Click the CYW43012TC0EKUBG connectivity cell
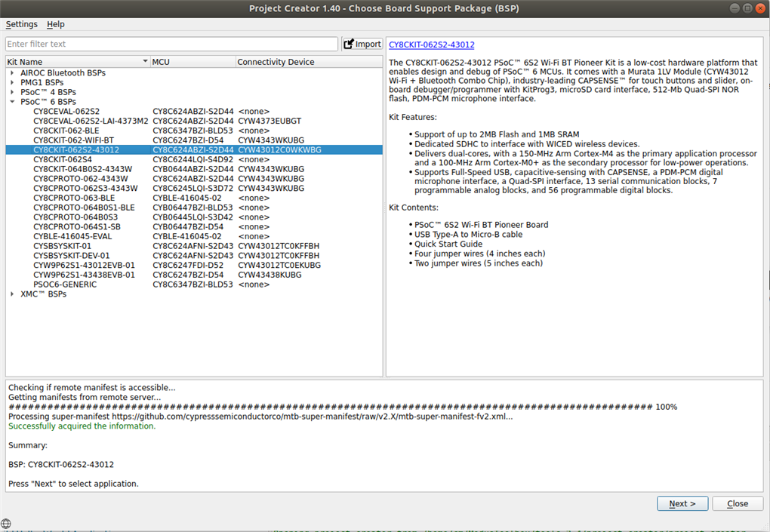The height and width of the screenshot is (532, 770). [279, 265]
